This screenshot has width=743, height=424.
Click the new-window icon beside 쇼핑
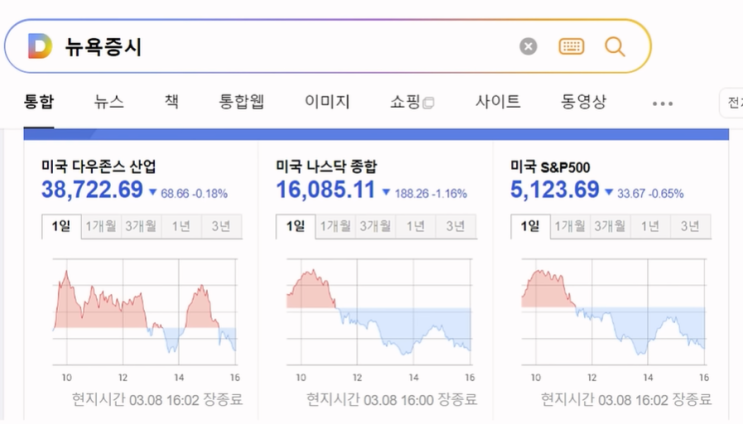(428, 103)
